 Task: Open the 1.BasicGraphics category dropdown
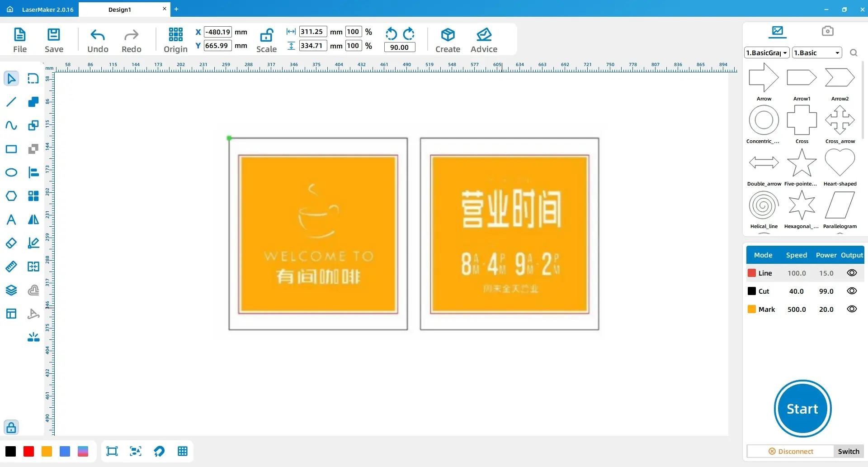pos(767,53)
